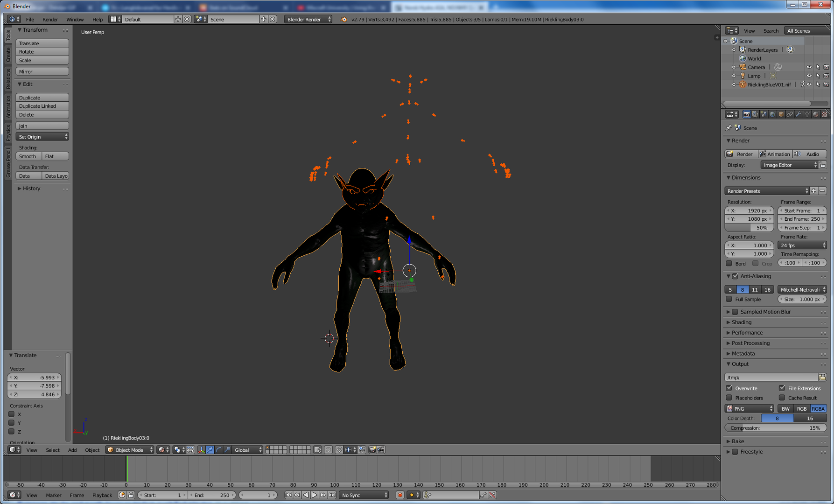Enable the Bord border checkbox
Viewport: 834px width, 504px height.
[729, 264]
